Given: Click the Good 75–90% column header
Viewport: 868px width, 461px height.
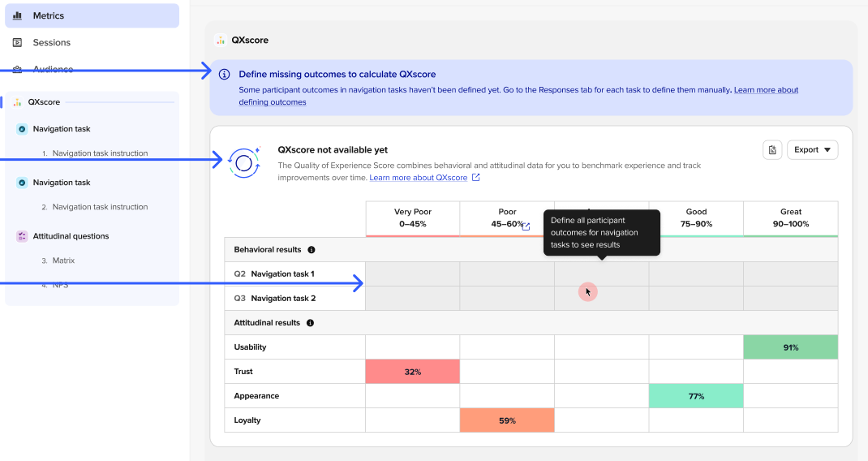Looking at the screenshot, I should (696, 218).
